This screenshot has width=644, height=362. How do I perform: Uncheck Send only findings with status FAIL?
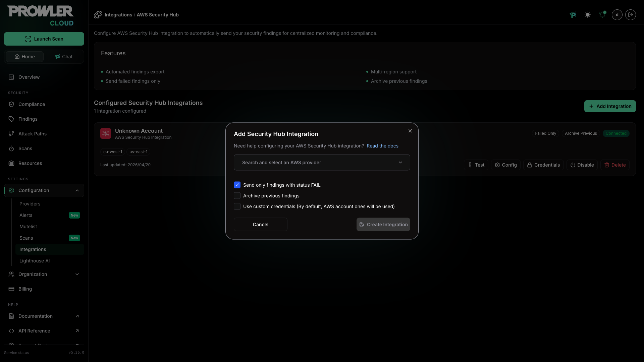(x=237, y=185)
